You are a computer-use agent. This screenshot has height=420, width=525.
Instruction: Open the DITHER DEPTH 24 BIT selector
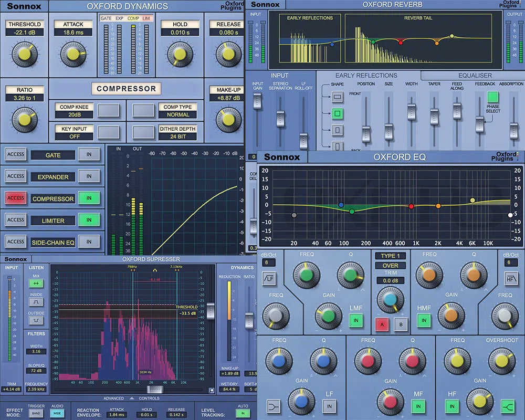(143, 132)
